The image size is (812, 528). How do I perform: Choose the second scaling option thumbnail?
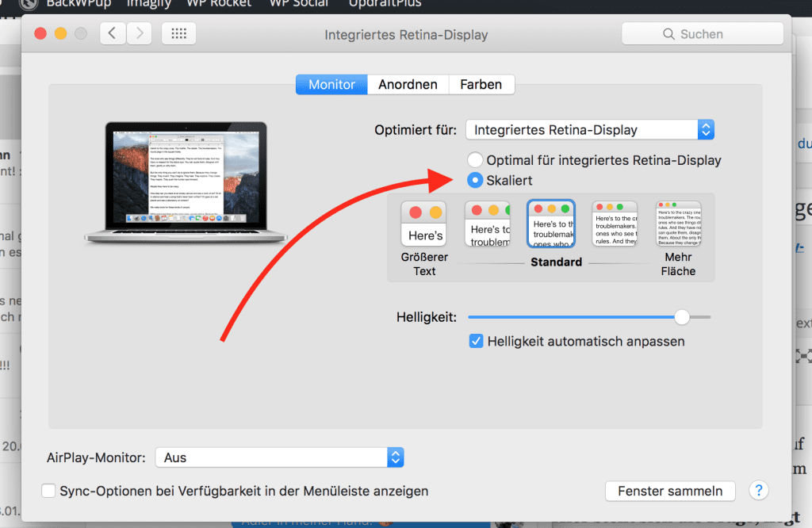[x=487, y=224]
